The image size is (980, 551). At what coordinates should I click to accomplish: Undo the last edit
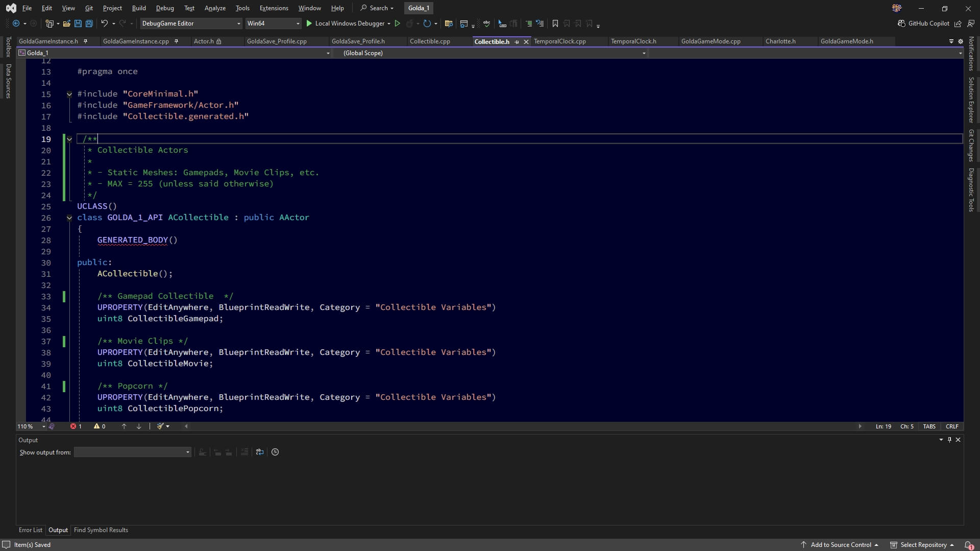104,23
